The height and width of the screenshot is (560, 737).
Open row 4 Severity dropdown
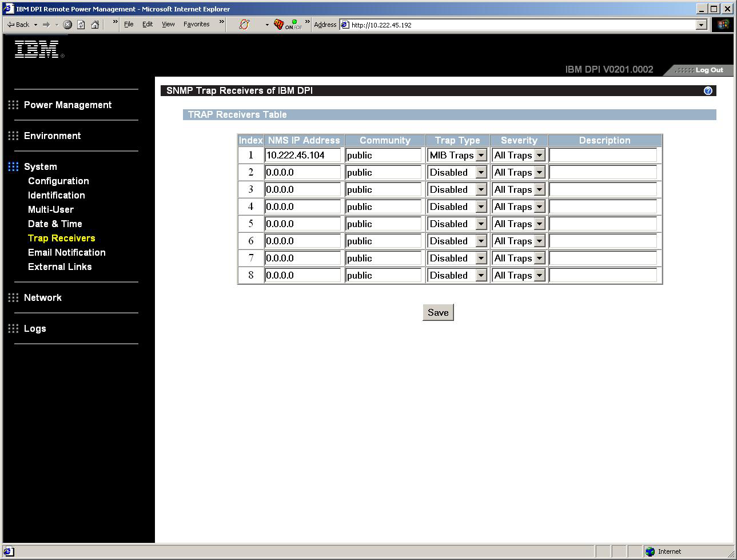coord(519,206)
